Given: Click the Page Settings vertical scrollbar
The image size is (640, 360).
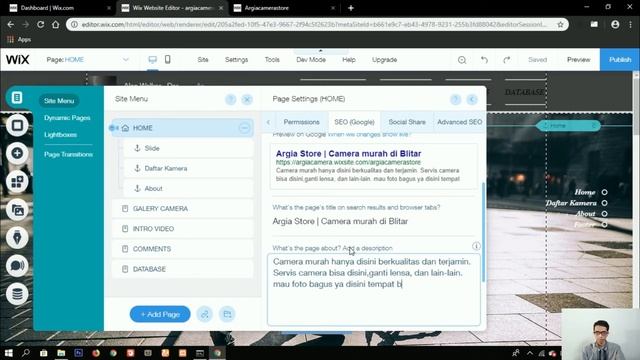Looking at the screenshot, I should [x=484, y=232].
